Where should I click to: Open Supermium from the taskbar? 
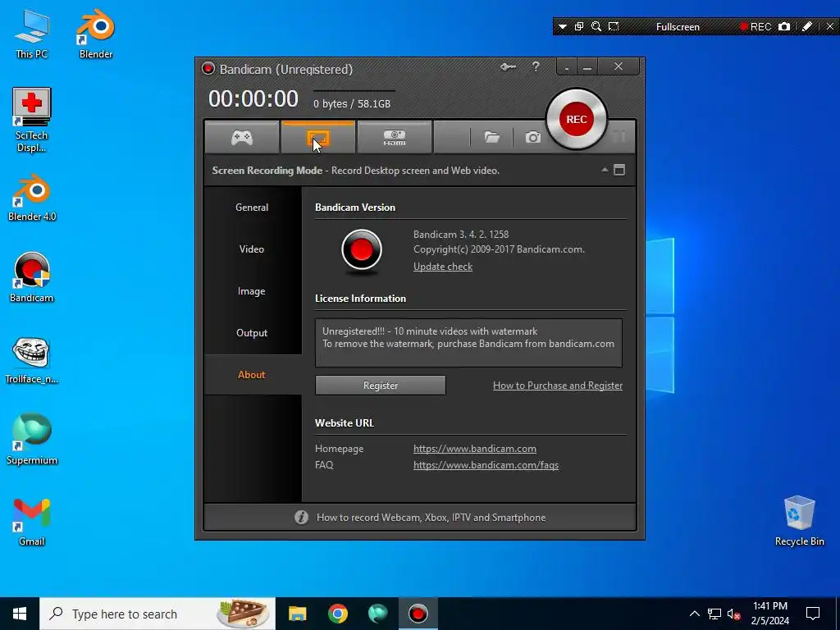[x=377, y=614]
